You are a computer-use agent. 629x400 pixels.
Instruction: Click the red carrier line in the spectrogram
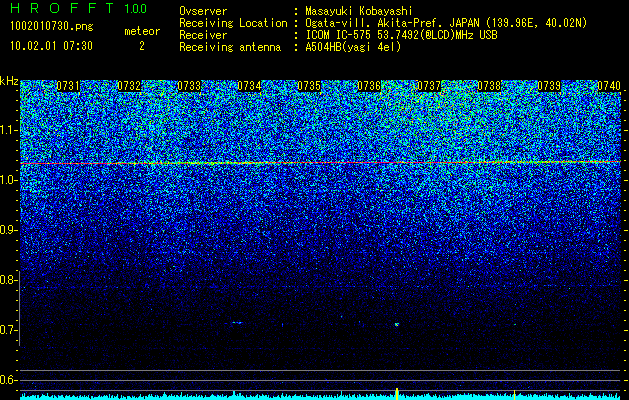(321, 163)
